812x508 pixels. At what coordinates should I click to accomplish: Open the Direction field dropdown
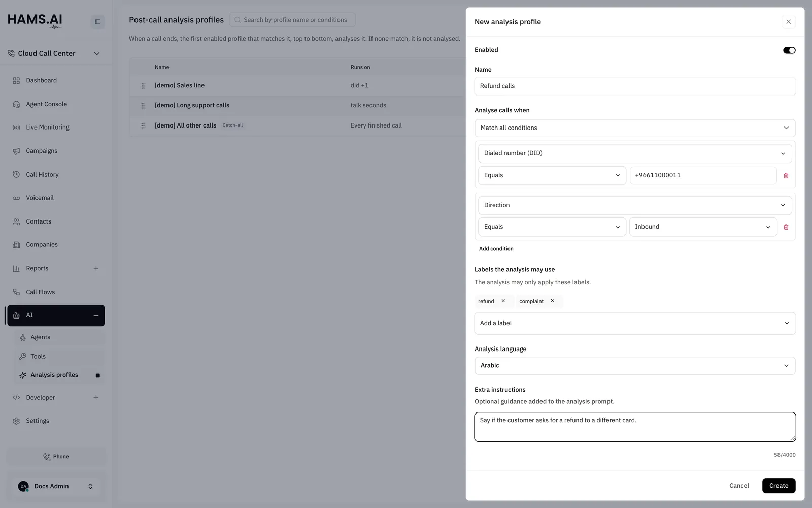point(635,205)
